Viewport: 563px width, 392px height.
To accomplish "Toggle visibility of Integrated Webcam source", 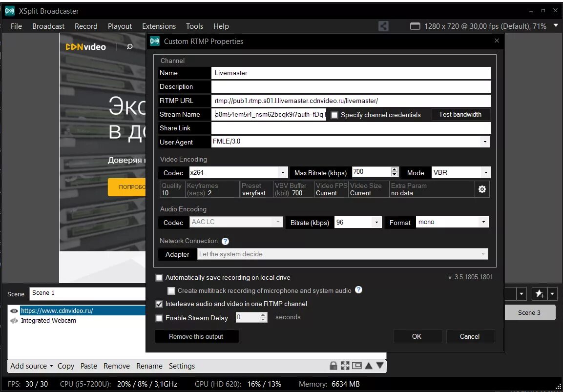I will tap(14, 321).
